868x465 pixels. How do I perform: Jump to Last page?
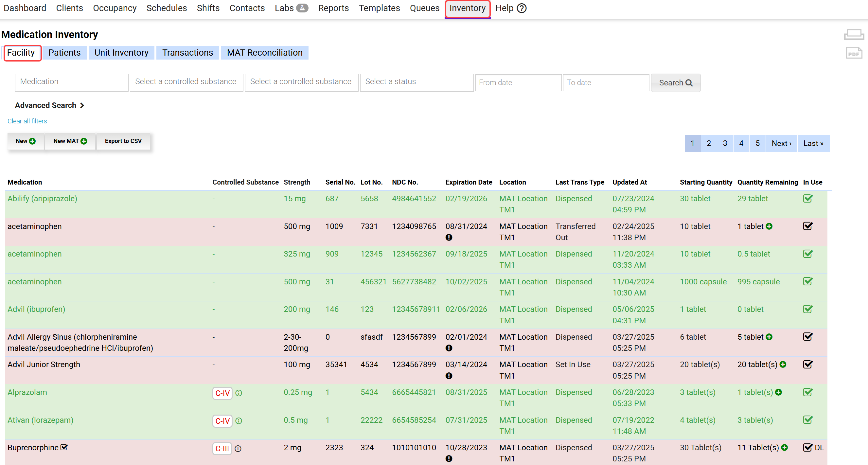click(x=813, y=144)
